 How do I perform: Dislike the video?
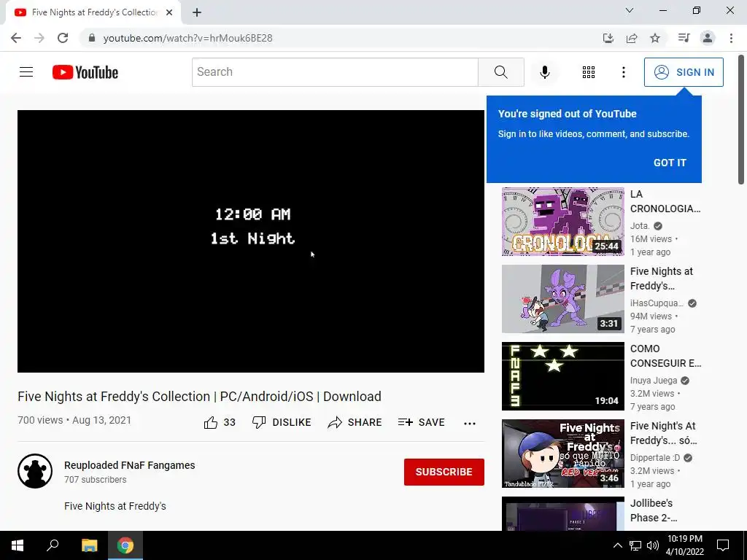(282, 422)
